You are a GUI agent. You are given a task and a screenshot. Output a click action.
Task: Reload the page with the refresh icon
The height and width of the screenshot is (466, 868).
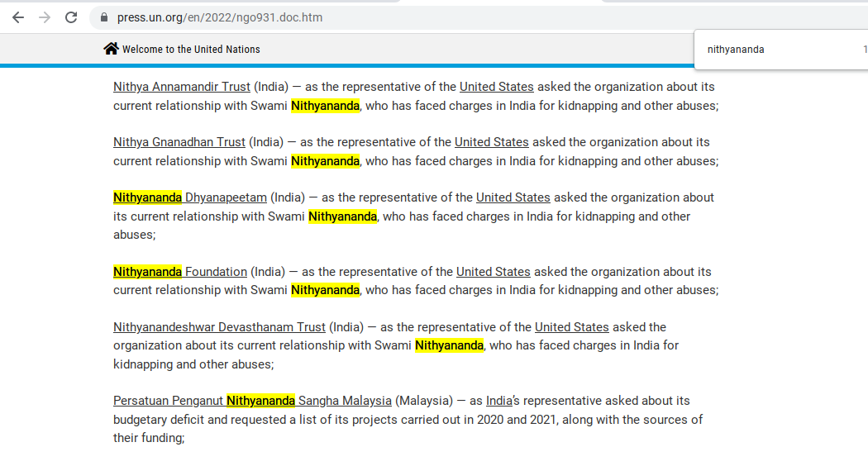[x=71, y=17]
